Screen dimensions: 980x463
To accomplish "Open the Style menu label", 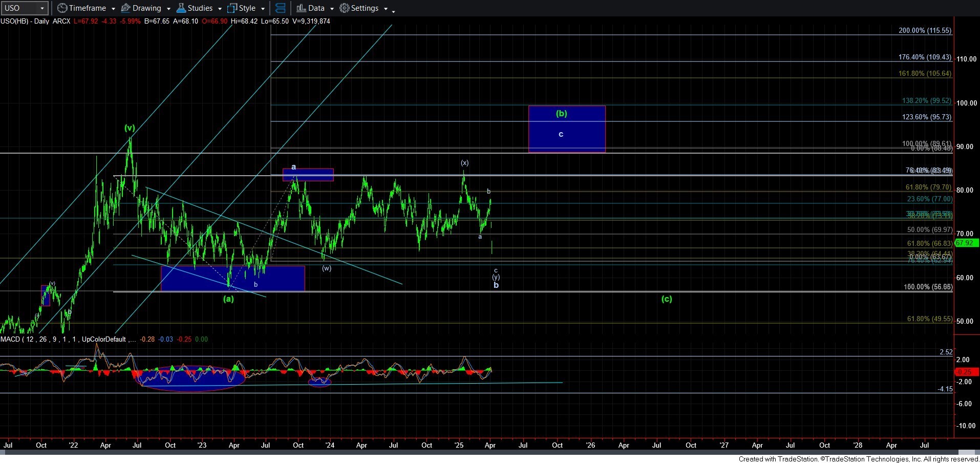I will pyautogui.click(x=247, y=8).
